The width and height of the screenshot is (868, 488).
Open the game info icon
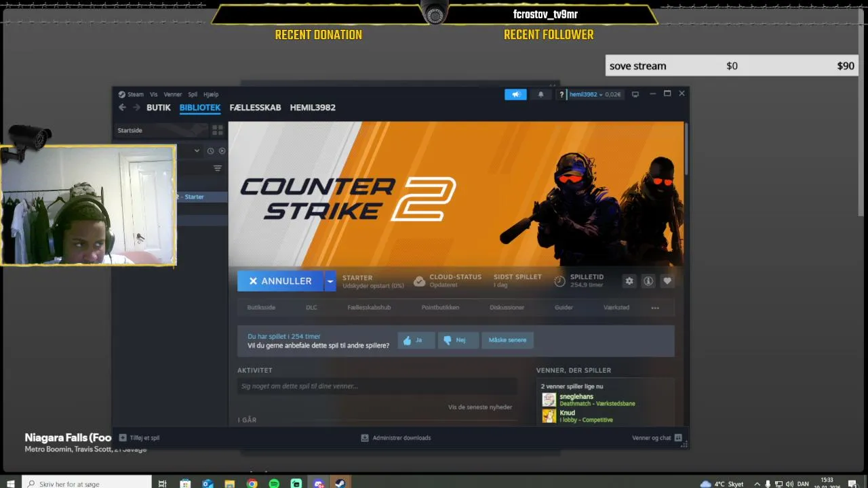pos(648,281)
